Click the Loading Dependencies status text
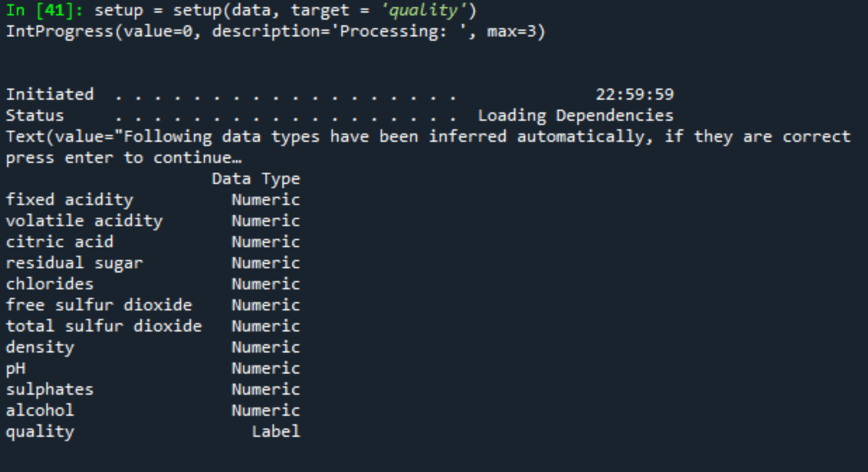This screenshot has width=868, height=472. (575, 116)
